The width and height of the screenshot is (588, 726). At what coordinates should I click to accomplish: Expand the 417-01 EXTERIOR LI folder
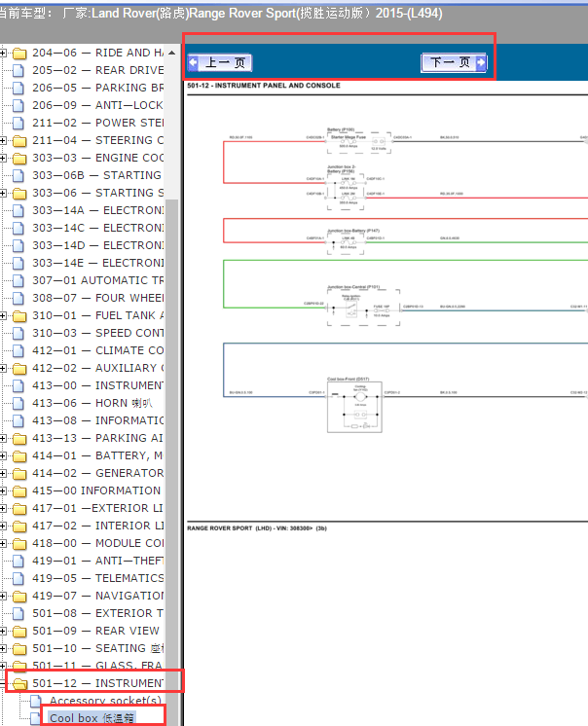3,508
